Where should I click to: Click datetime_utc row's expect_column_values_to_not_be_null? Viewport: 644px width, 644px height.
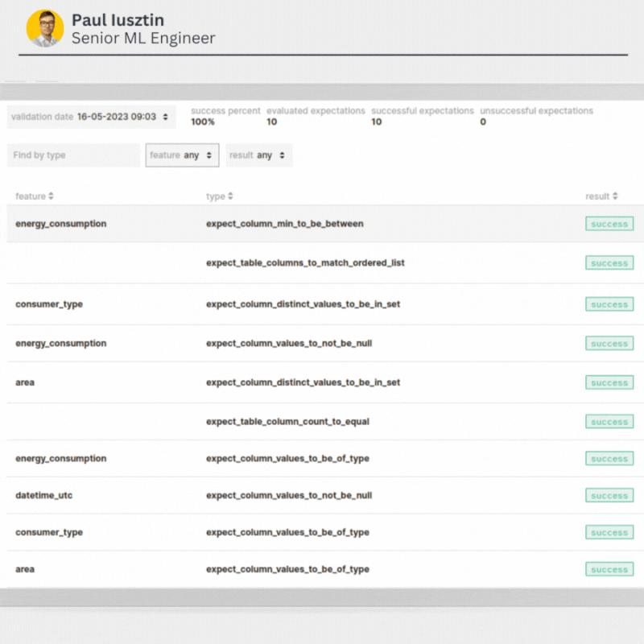tap(289, 495)
